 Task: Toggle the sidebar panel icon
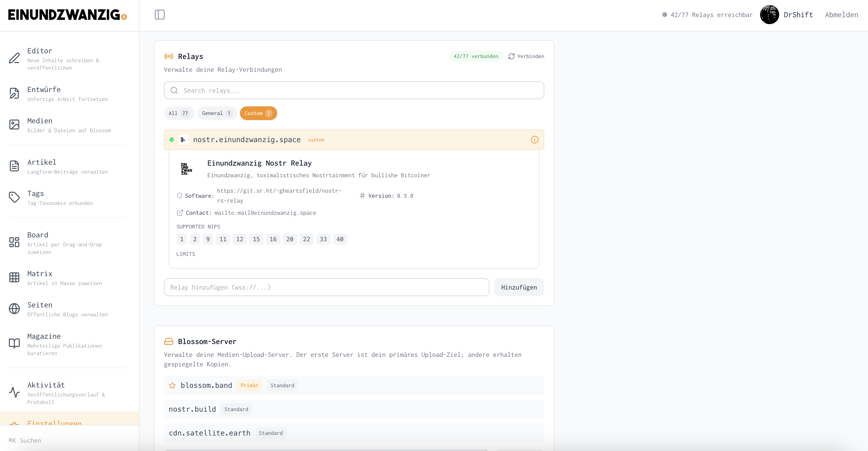click(x=160, y=15)
